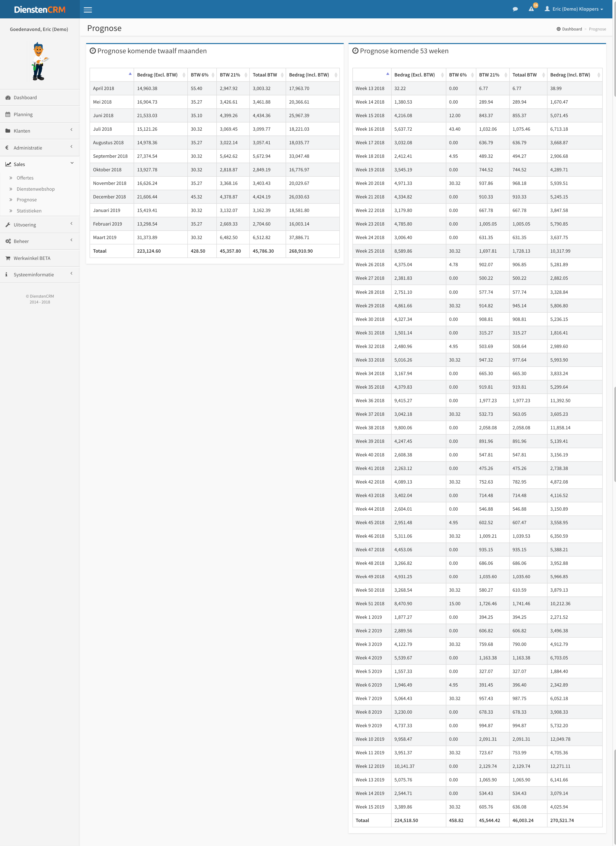Click the hamburger menu toggle icon
This screenshot has width=616, height=846.
tap(88, 10)
